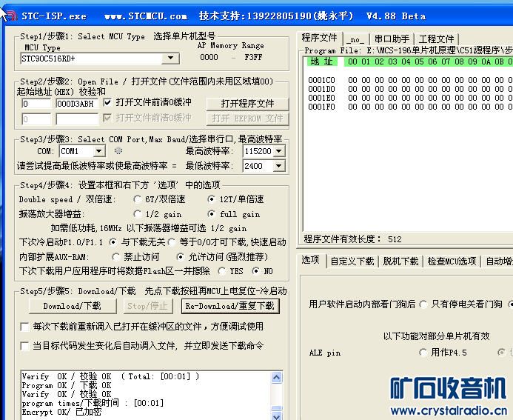The image size is (513, 420).
Task: Switch to _no_ tab
Action: [x=355, y=39]
